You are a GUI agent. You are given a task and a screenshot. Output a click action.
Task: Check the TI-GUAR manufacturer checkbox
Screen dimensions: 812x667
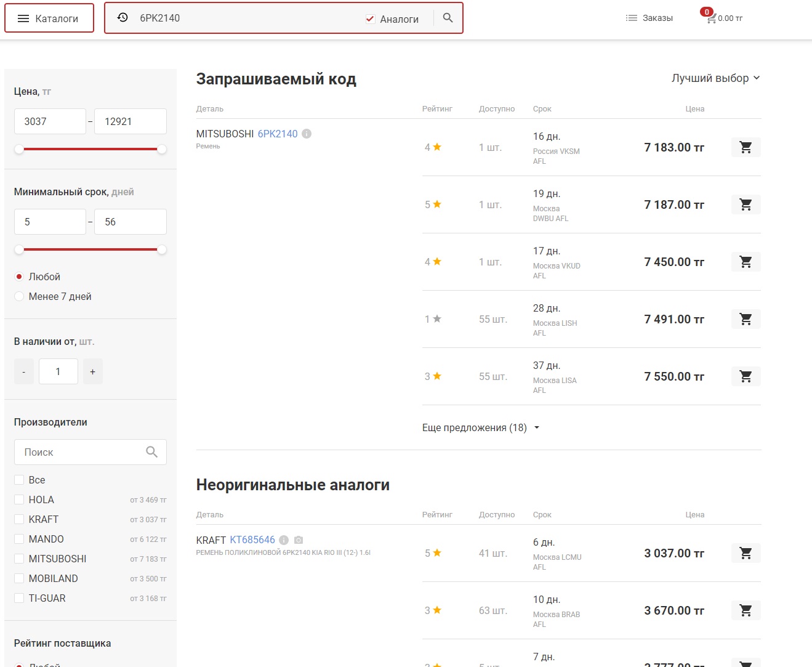click(19, 598)
